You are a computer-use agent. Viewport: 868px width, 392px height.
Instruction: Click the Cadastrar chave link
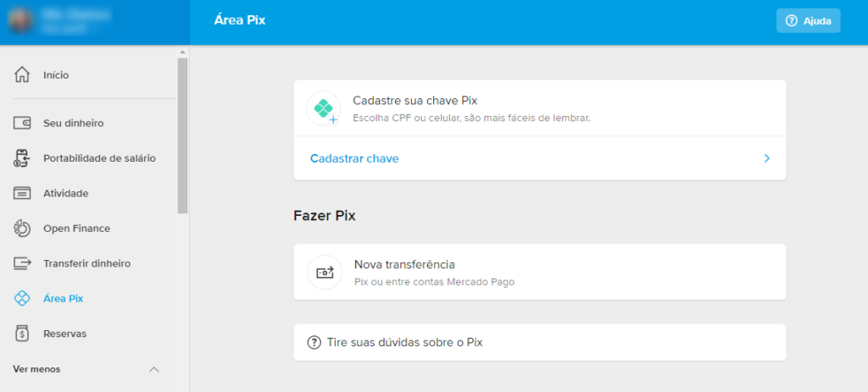pos(354,158)
